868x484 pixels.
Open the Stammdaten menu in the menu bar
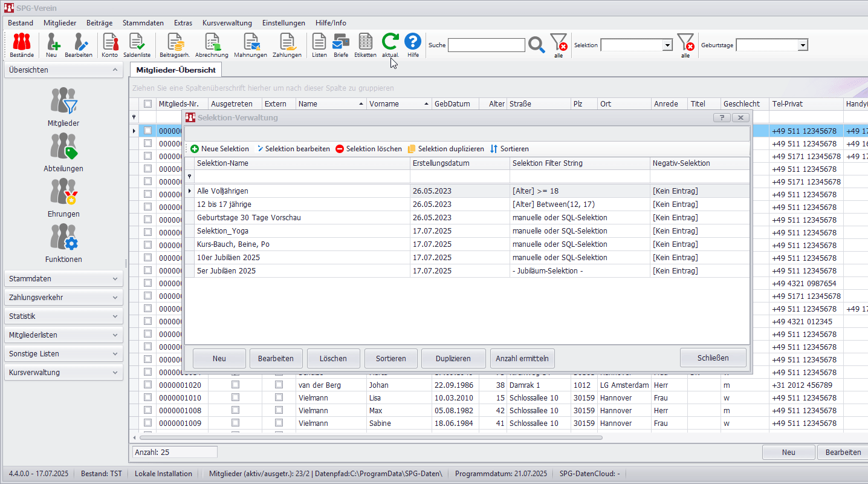click(143, 23)
